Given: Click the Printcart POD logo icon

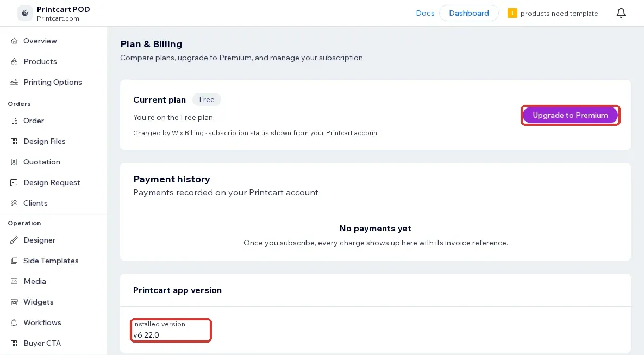Looking at the screenshot, I should [x=25, y=13].
